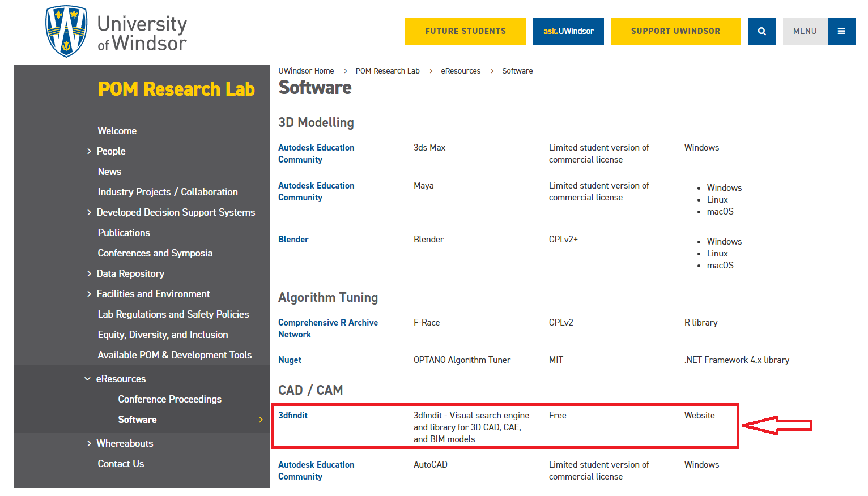Image resolution: width=868 pixels, height=496 pixels.
Task: Click the AutoCAD cell
Action: pos(431,464)
